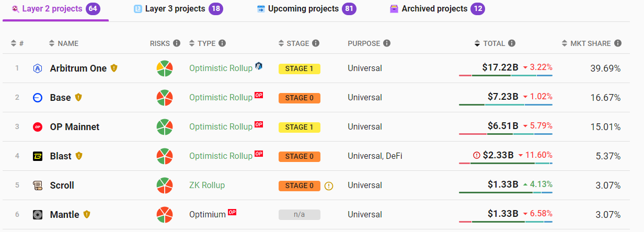Click the OP stack badge in Mantle row
Image resolution: width=644 pixels, height=232 pixels.
click(233, 213)
